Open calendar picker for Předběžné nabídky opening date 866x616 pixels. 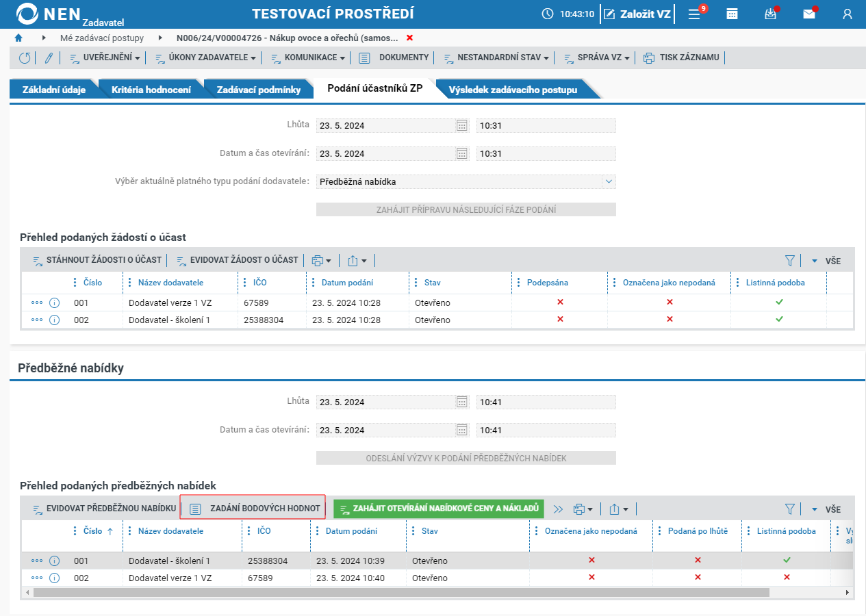462,430
